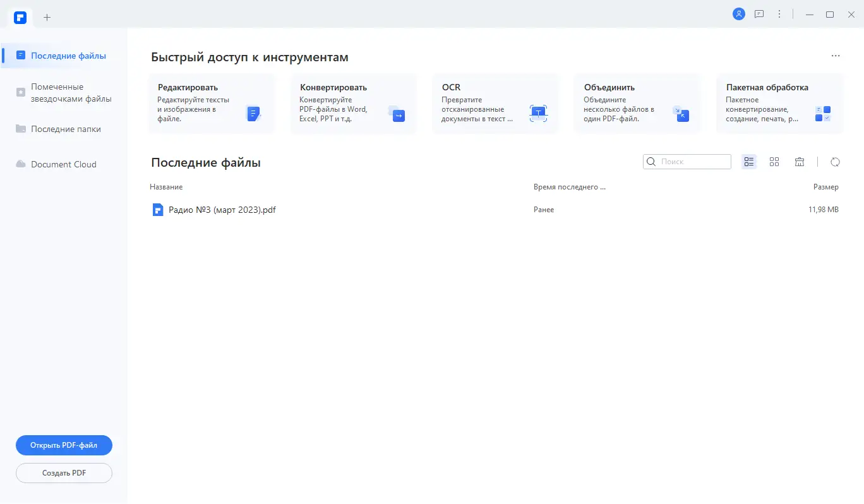The width and height of the screenshot is (864, 504).
Task: Select Последние файлы in the sidebar
Action: 63,56
